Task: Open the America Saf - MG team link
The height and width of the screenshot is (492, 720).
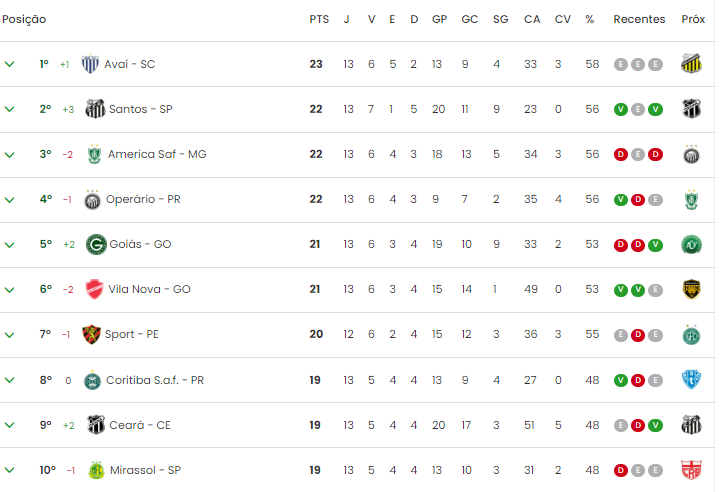Action: pos(157,154)
